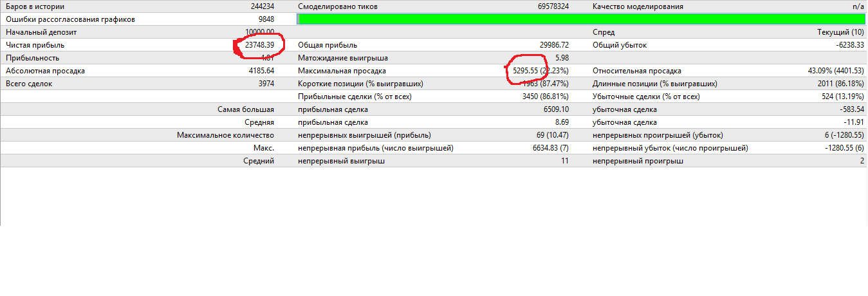Click absolute drawdown value 4185.64

pyautogui.click(x=261, y=71)
